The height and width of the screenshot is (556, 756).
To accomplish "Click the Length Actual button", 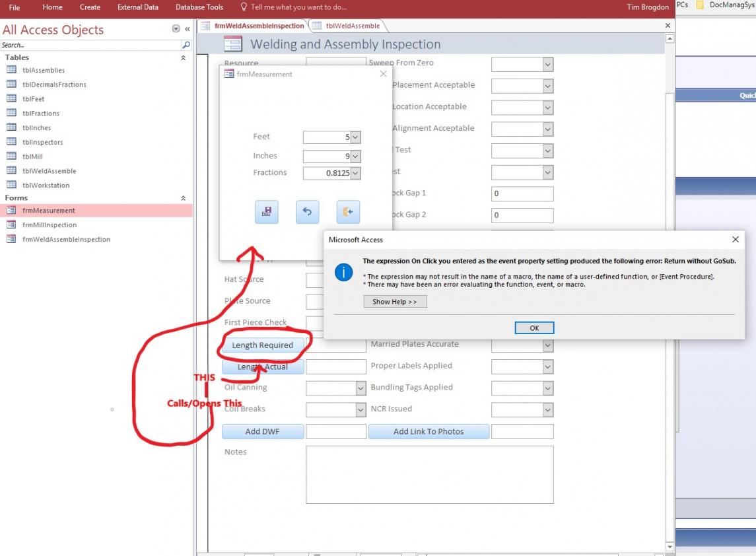I will point(263,367).
